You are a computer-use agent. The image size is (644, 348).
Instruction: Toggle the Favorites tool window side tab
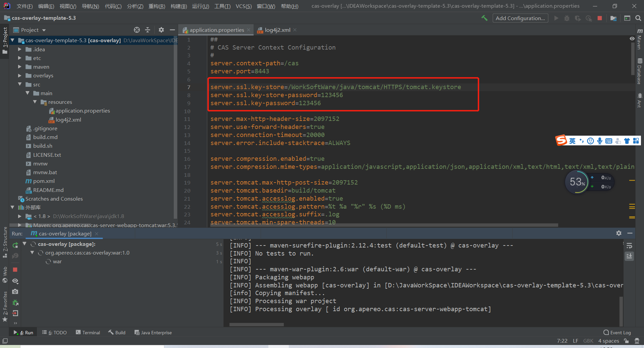click(5, 306)
